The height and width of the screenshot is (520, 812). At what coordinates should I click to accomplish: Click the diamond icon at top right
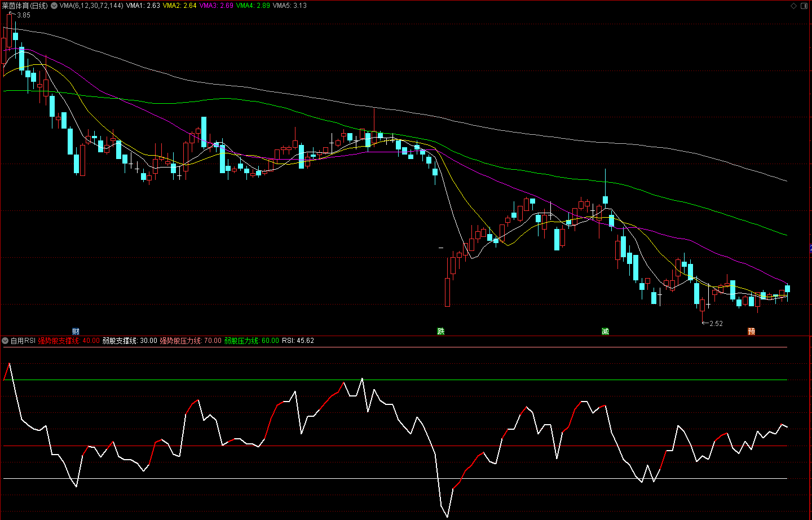pos(794,6)
